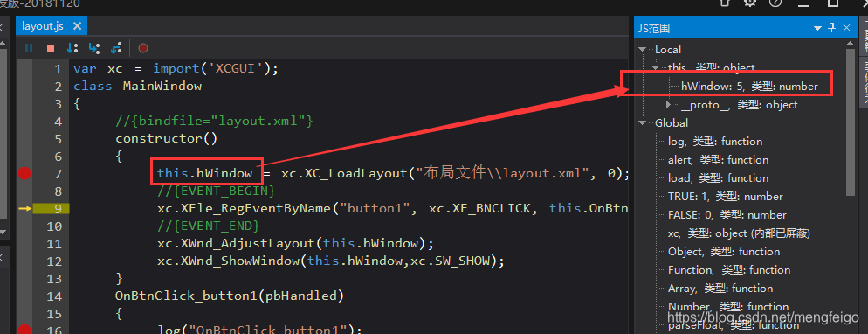The height and width of the screenshot is (334, 868).
Task: Pin the JS范围 panel
Action: tap(831, 28)
